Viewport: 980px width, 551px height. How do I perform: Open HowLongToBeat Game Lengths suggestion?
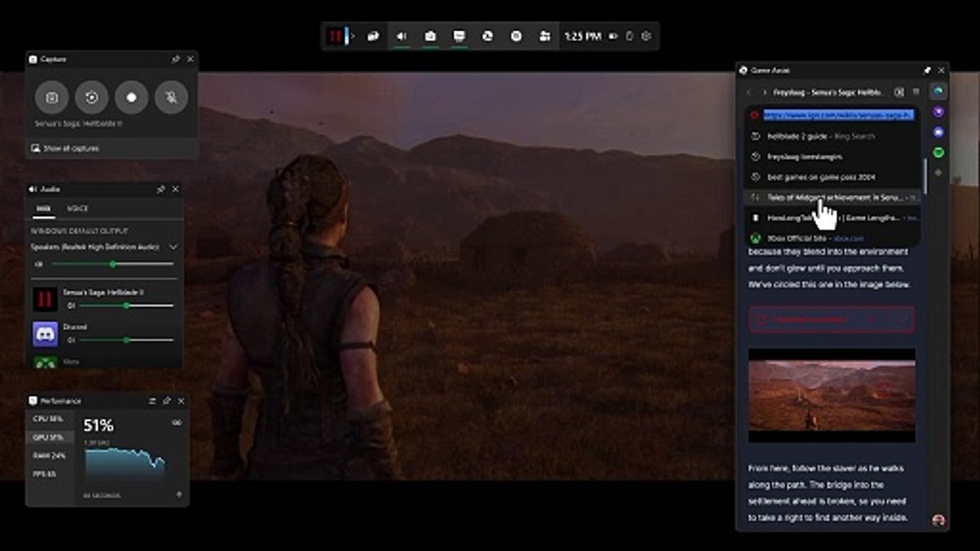point(831,218)
